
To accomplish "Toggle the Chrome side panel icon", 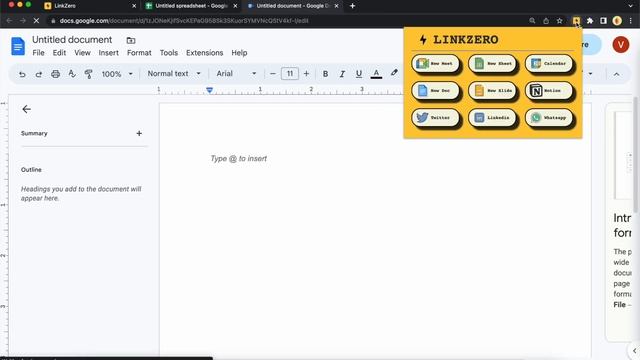I will (603, 20).
